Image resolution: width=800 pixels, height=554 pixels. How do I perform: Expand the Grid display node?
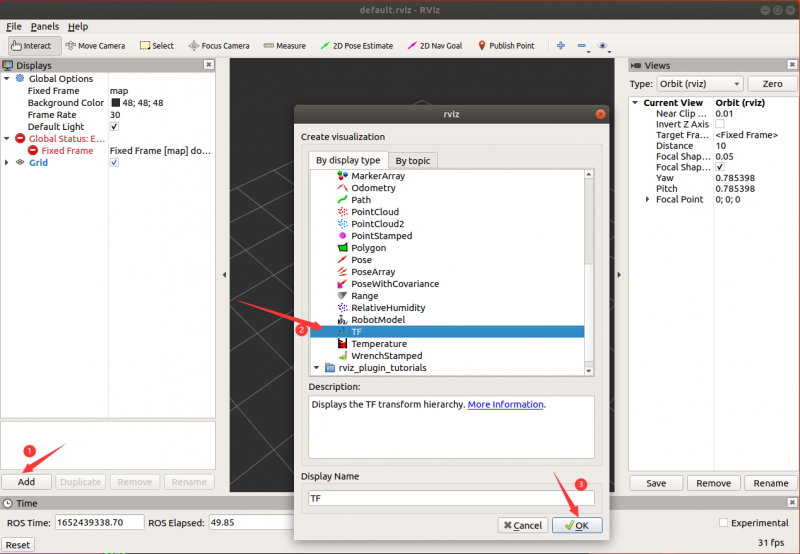click(7, 163)
